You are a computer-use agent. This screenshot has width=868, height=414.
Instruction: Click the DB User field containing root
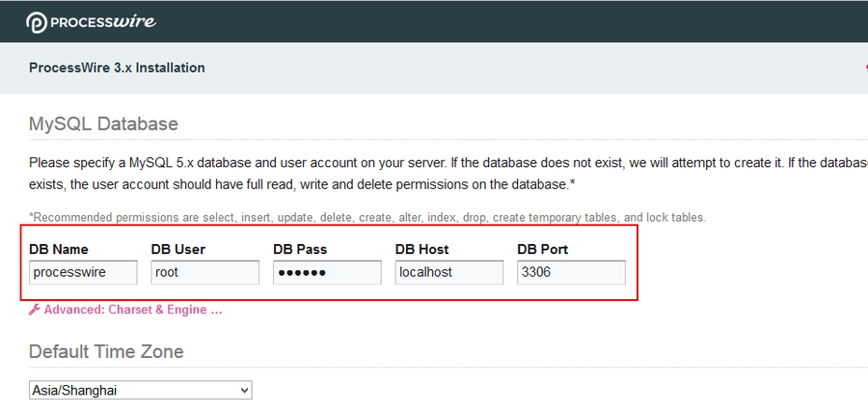pyautogui.click(x=204, y=273)
